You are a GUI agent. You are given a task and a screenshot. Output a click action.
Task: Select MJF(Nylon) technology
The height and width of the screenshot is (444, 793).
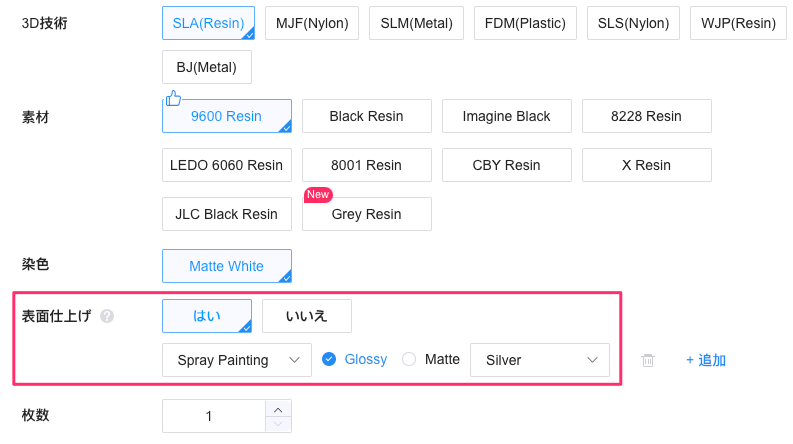coord(311,23)
